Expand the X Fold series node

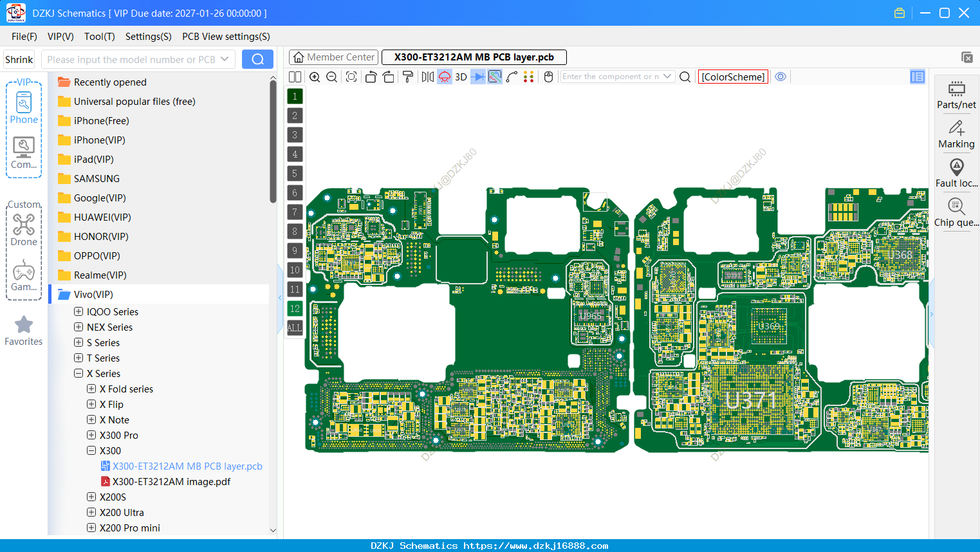[91, 389]
